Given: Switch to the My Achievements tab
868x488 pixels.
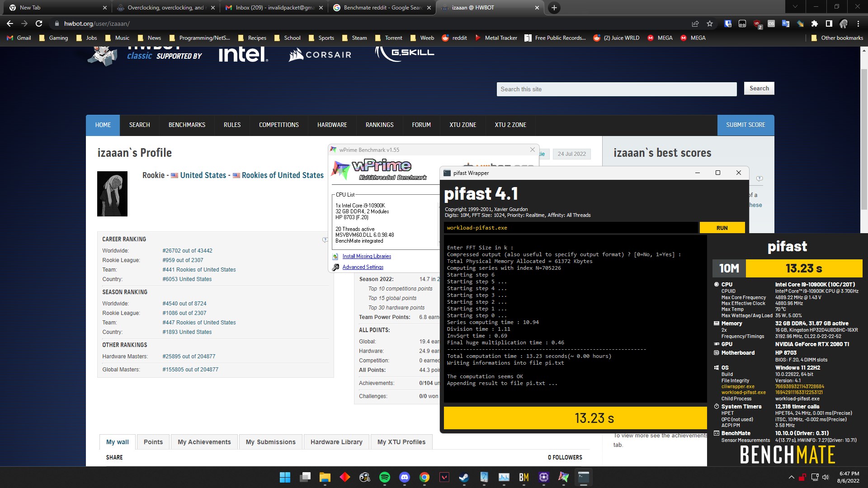Looking at the screenshot, I should (204, 442).
